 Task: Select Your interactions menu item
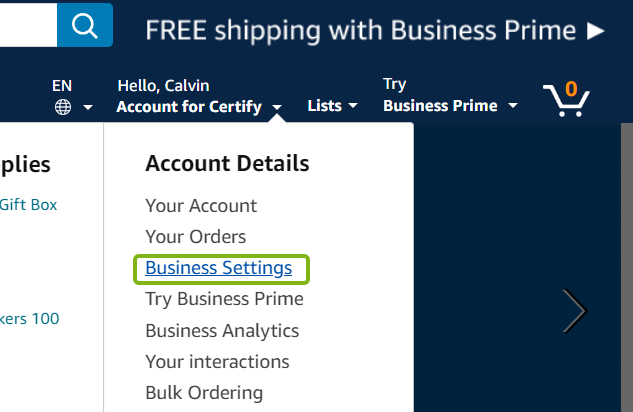(217, 361)
